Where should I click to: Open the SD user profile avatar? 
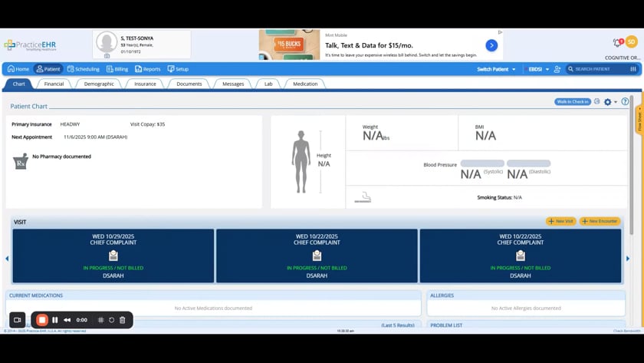pyautogui.click(x=631, y=41)
